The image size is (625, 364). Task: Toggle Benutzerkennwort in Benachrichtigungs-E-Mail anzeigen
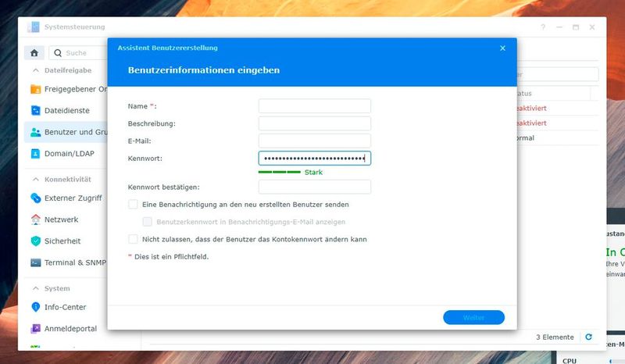click(x=147, y=222)
